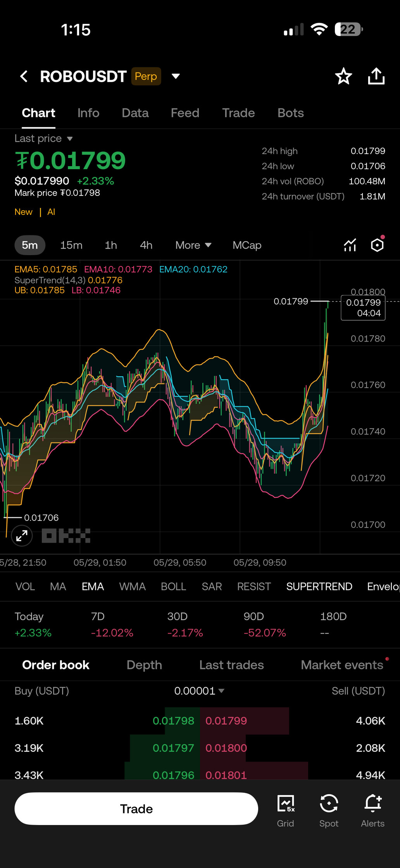Toggle the RESIST indicator
400x868 pixels.
click(x=254, y=587)
